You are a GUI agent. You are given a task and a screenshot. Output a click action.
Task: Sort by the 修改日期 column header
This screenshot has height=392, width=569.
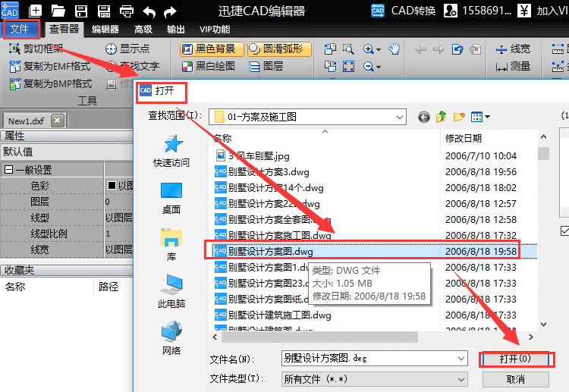pyautogui.click(x=463, y=138)
